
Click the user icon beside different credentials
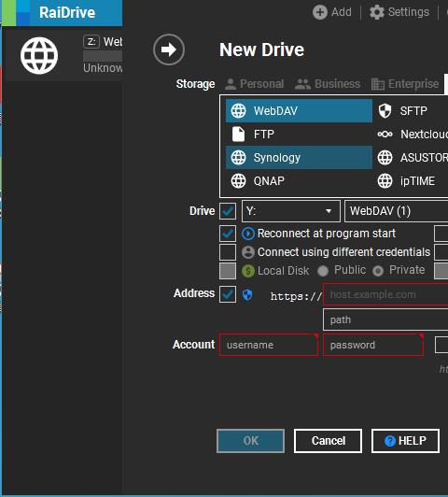[248, 252]
